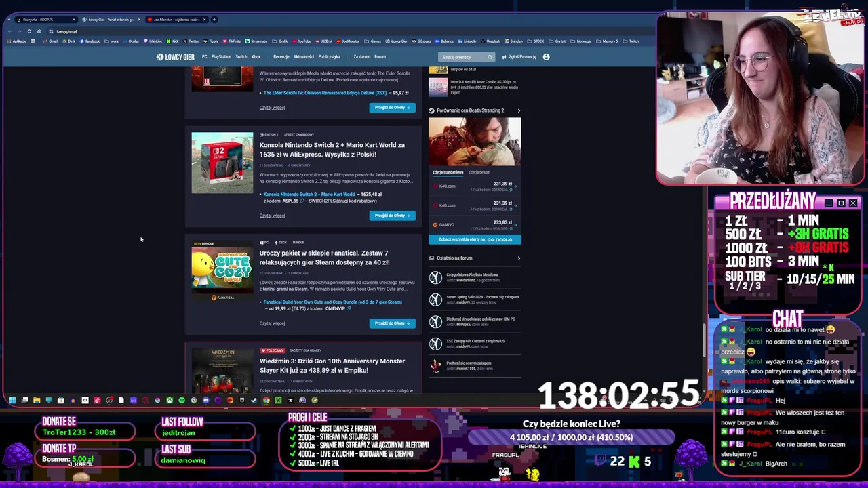The height and width of the screenshot is (488, 868).
Task: Copy the ASPL85 discount code
Action: click(302, 201)
